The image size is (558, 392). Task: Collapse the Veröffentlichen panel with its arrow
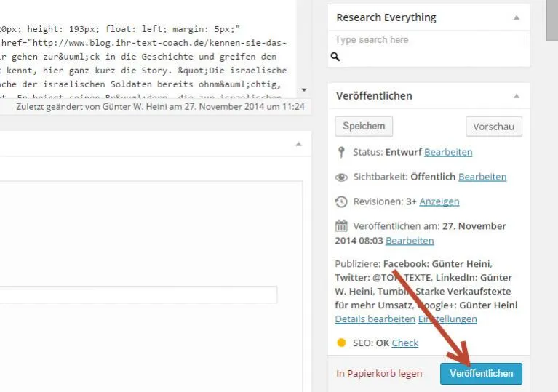517,96
